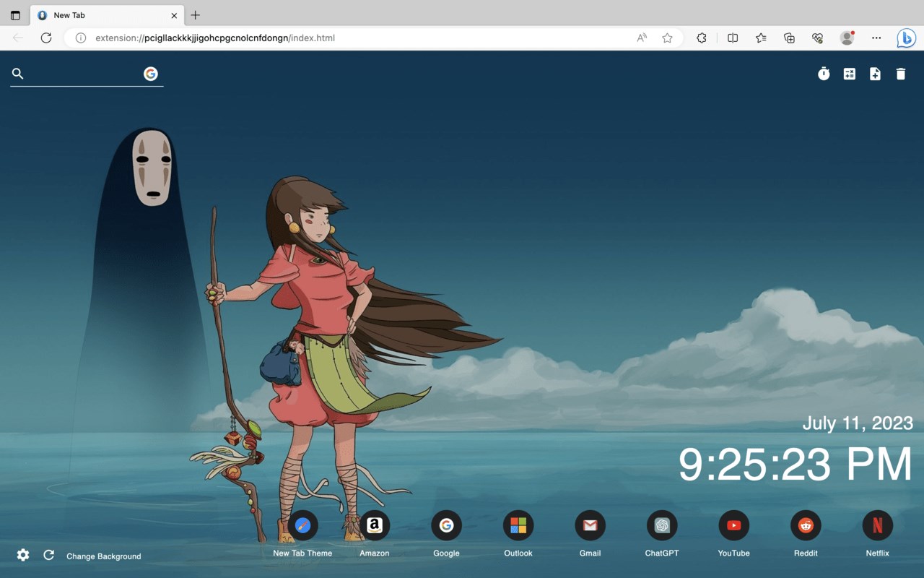Open Browser essentials heart icon
Image resolution: width=924 pixels, height=578 pixels.
[x=817, y=38]
